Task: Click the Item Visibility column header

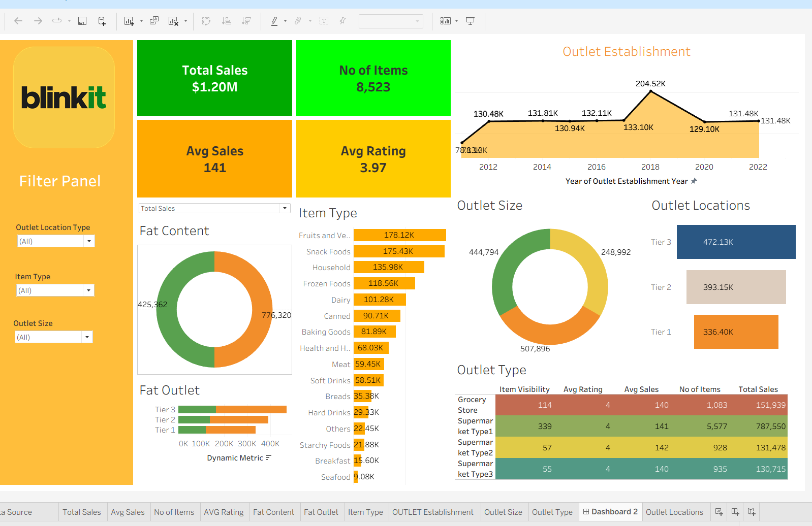Action: click(x=524, y=389)
